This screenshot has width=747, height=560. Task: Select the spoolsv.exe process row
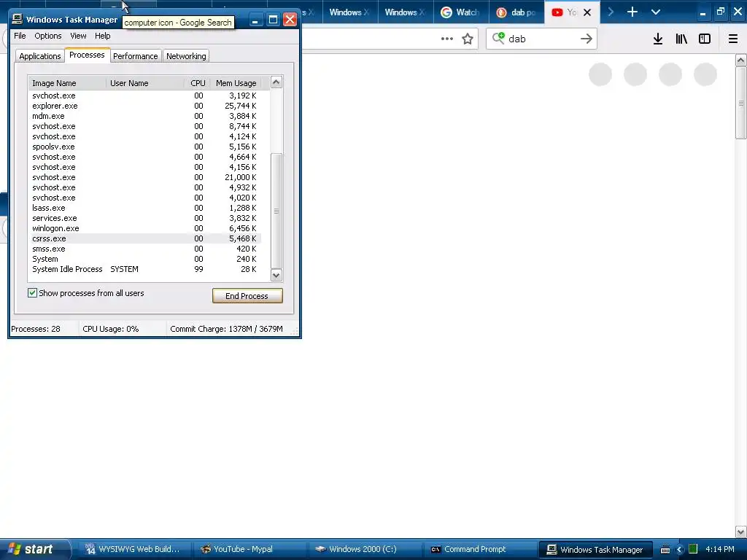click(x=145, y=147)
